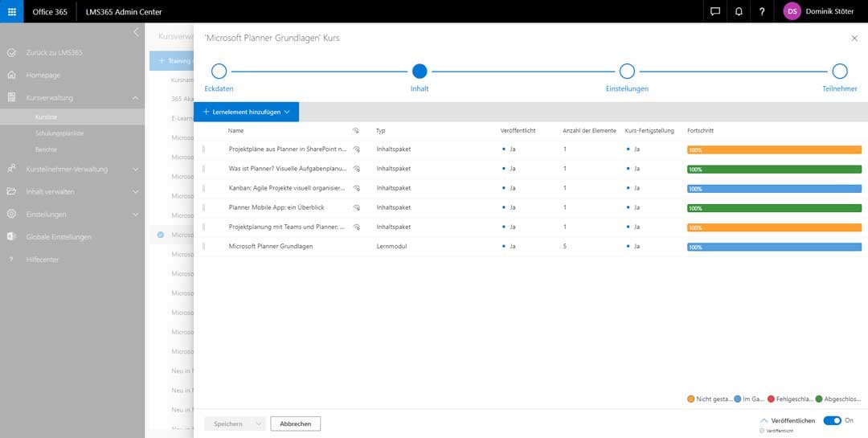Click the visibility column header icon
This screenshot has width=868, height=438.
[x=355, y=131]
